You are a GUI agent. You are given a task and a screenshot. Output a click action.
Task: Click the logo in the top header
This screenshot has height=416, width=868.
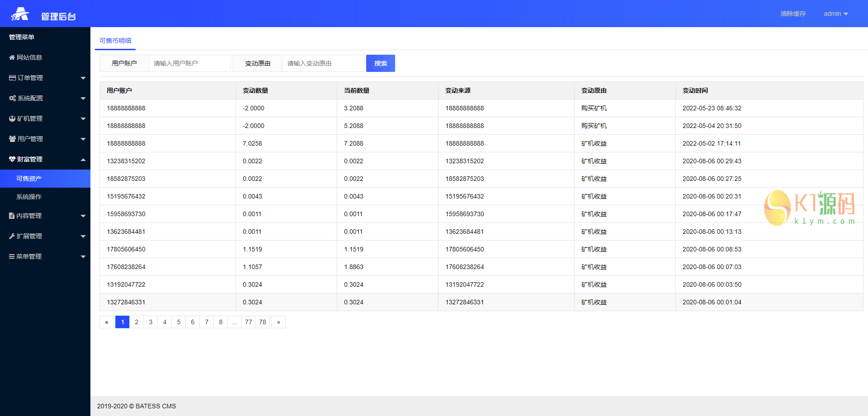click(20, 14)
